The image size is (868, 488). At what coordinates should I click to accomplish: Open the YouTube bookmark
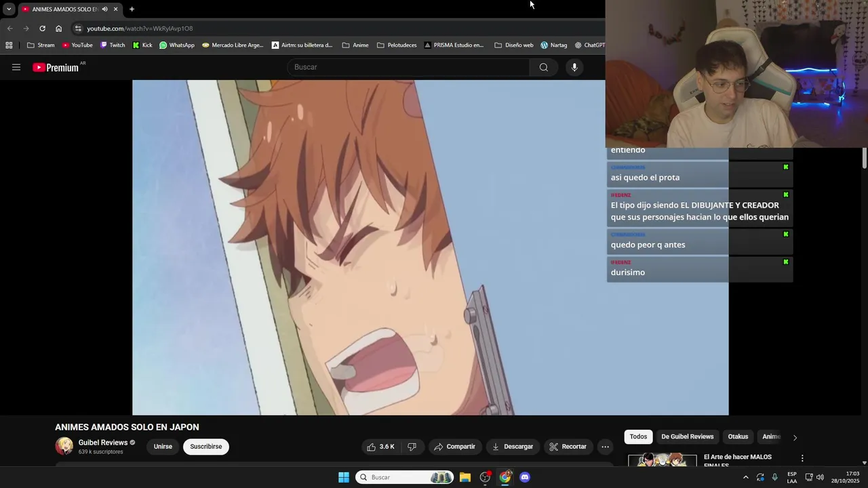click(77, 45)
